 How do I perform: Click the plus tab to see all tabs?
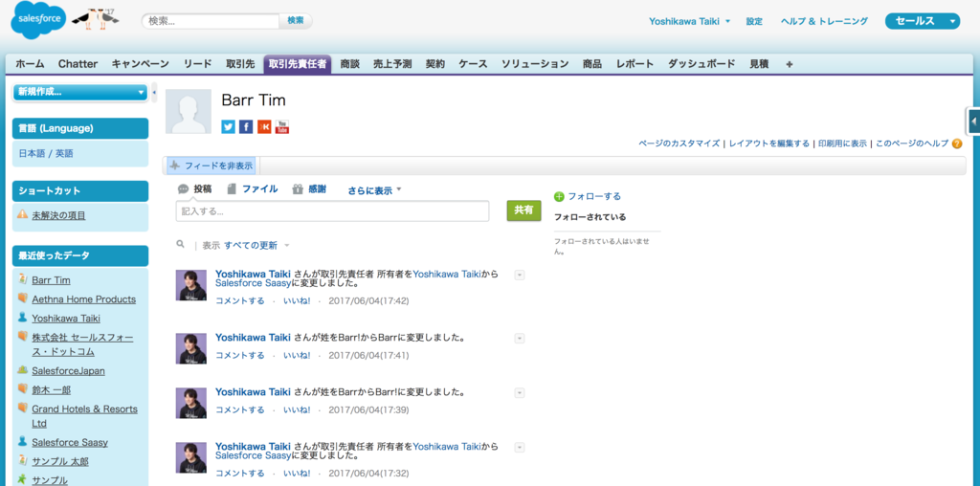(x=790, y=64)
